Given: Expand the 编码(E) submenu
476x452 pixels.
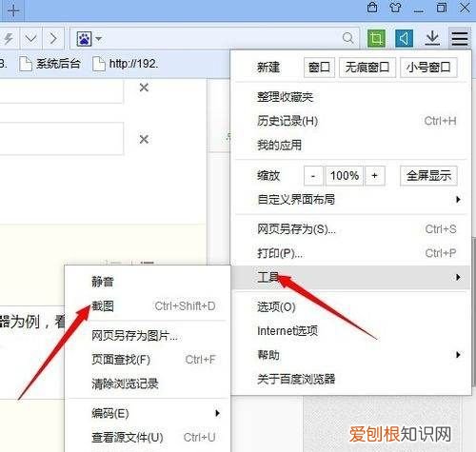Looking at the screenshot, I should click(148, 413).
